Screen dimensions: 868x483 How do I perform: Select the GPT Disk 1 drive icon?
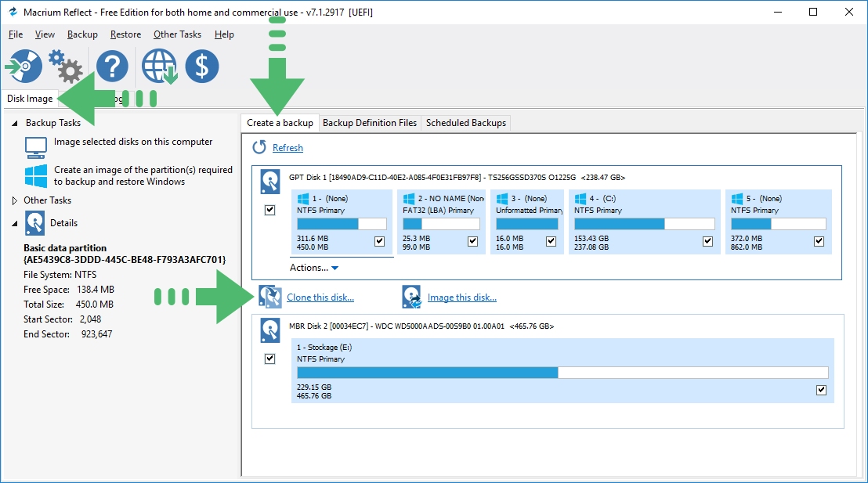[x=270, y=182]
